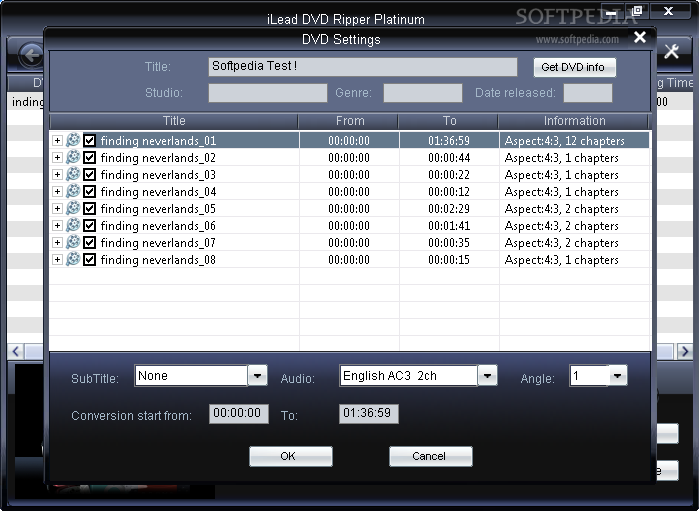Click the back arrow in main window
This screenshot has height=512, width=700.
(30, 55)
